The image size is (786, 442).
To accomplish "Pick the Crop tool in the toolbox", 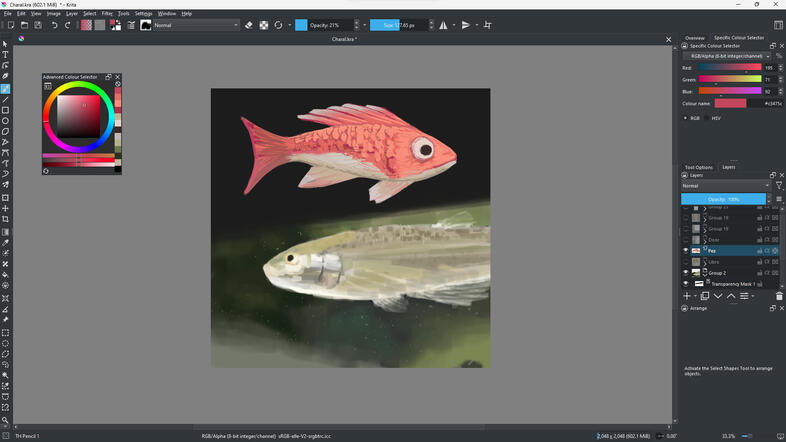I will pos(5,219).
